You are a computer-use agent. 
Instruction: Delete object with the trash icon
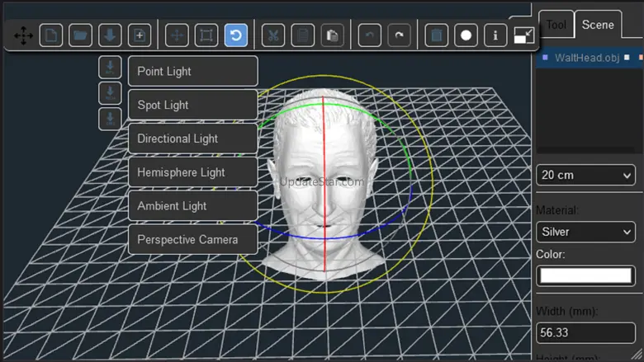[437, 35]
